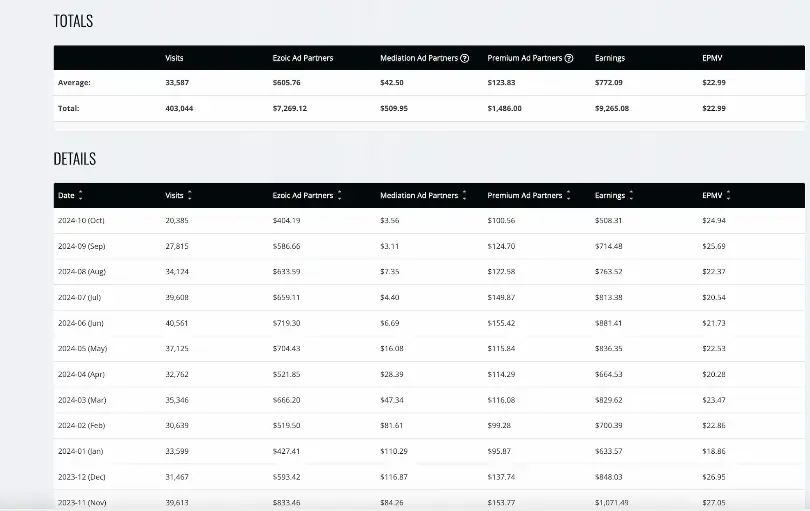Select the 2024-05 (May) date cell
This screenshot has width=810, height=511.
[83, 349]
